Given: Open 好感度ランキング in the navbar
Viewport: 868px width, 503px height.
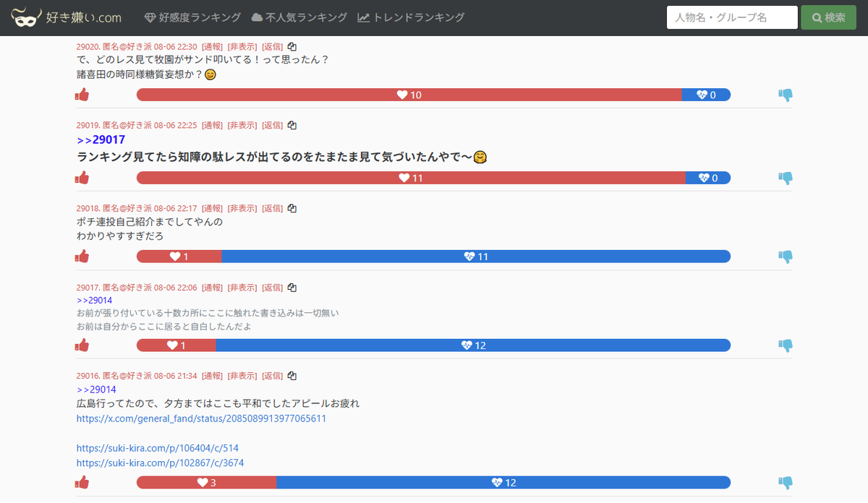Looking at the screenshot, I should (x=191, y=17).
